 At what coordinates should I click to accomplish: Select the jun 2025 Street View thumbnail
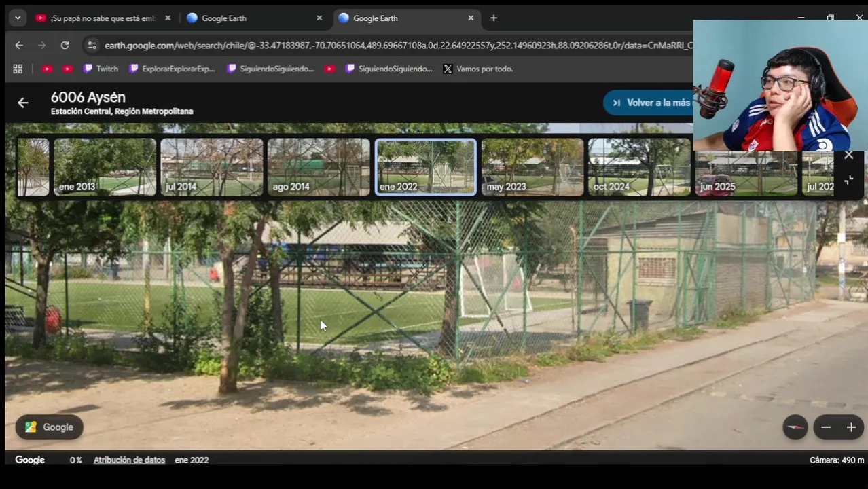(746, 173)
